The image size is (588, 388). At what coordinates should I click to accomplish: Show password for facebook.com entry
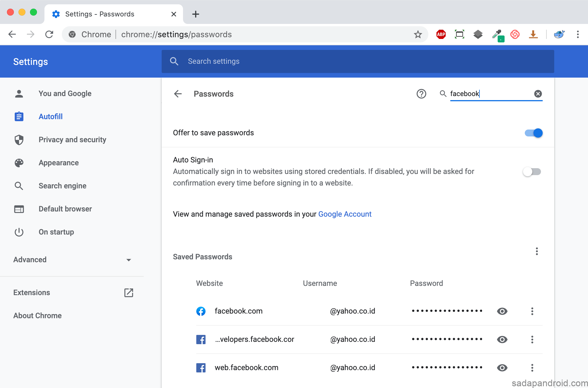click(x=502, y=311)
